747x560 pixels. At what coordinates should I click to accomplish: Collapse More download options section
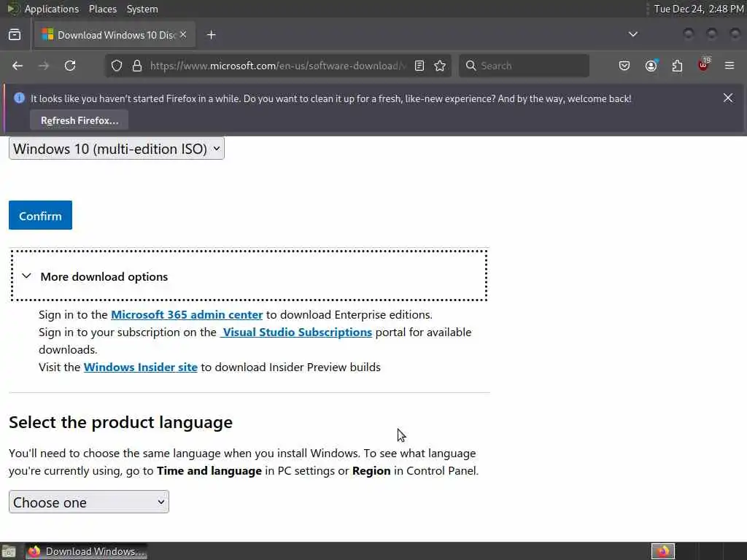pyautogui.click(x=249, y=276)
